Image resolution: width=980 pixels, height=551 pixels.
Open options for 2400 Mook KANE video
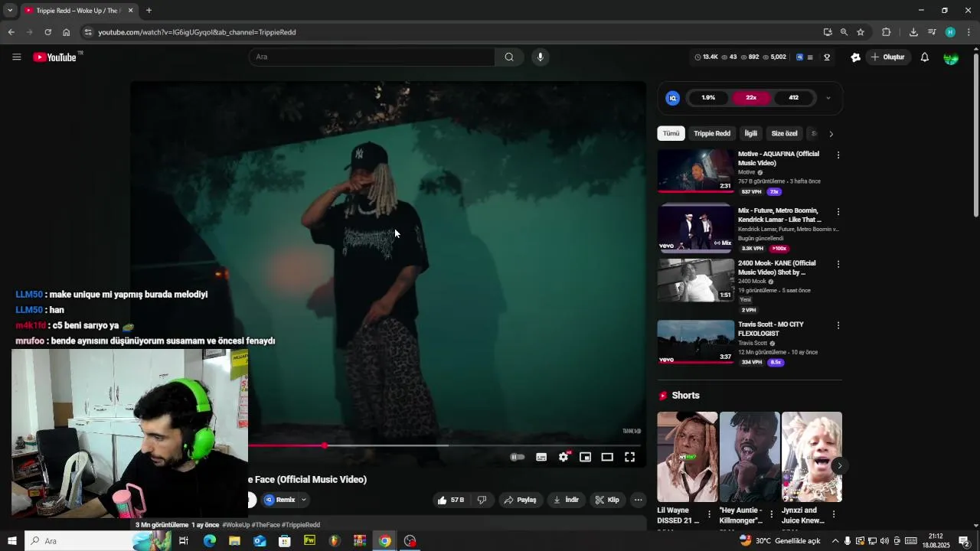coord(838,264)
